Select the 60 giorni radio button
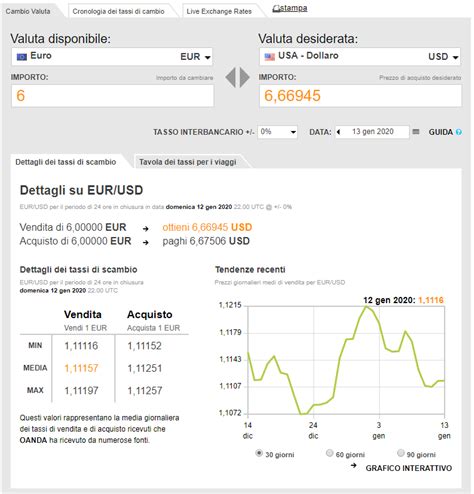This screenshot has width=474, height=494. click(329, 453)
